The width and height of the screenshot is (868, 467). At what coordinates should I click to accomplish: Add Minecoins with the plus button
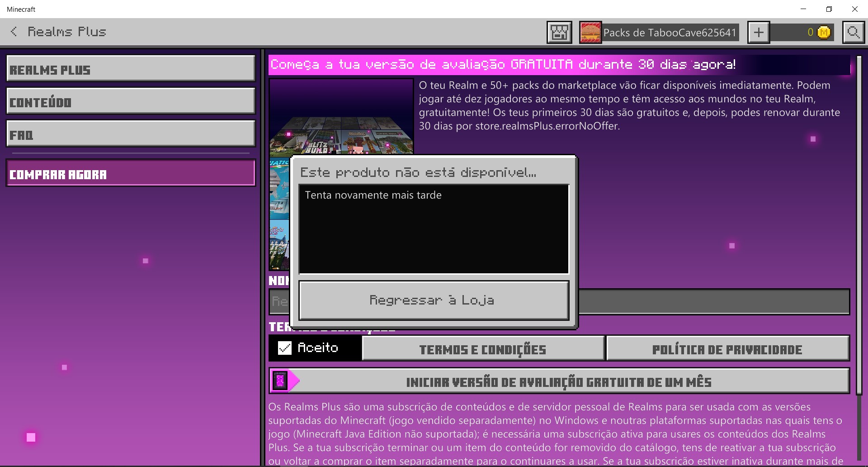[759, 33]
